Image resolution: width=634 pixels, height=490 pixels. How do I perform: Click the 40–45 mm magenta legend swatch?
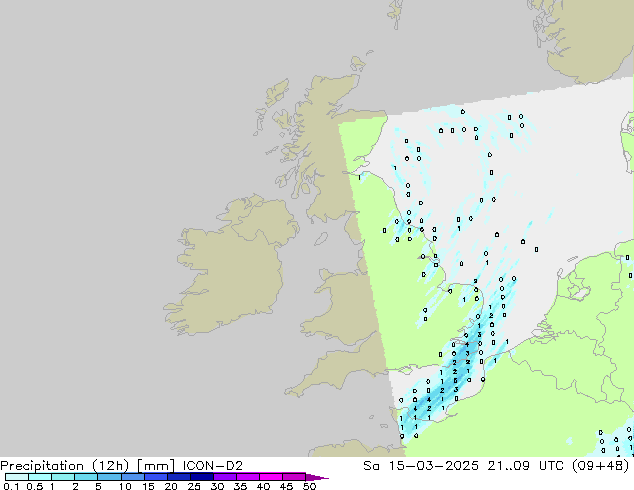(x=271, y=477)
